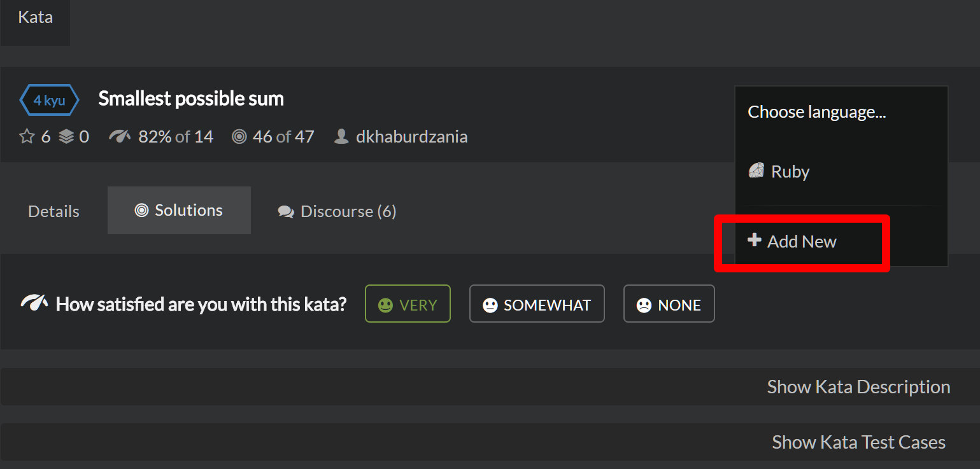Open the Discourse (6) tab
Screen dimensions: 980x469
pos(337,211)
